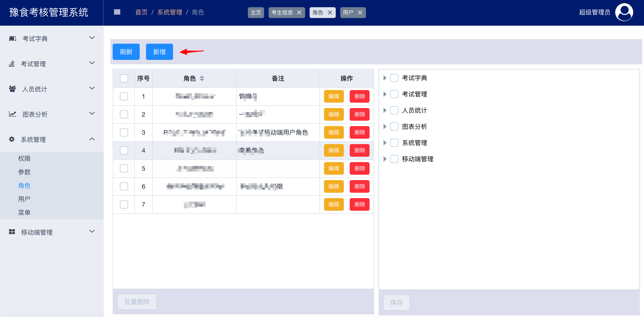Viewport: 644px width, 317px height.
Task: Click the 新增 button
Action: tap(159, 52)
